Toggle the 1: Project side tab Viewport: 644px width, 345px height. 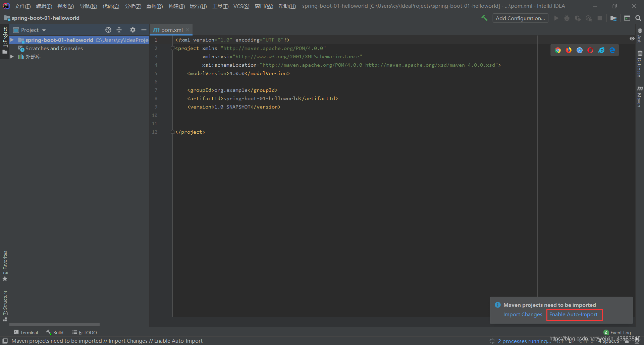5,40
